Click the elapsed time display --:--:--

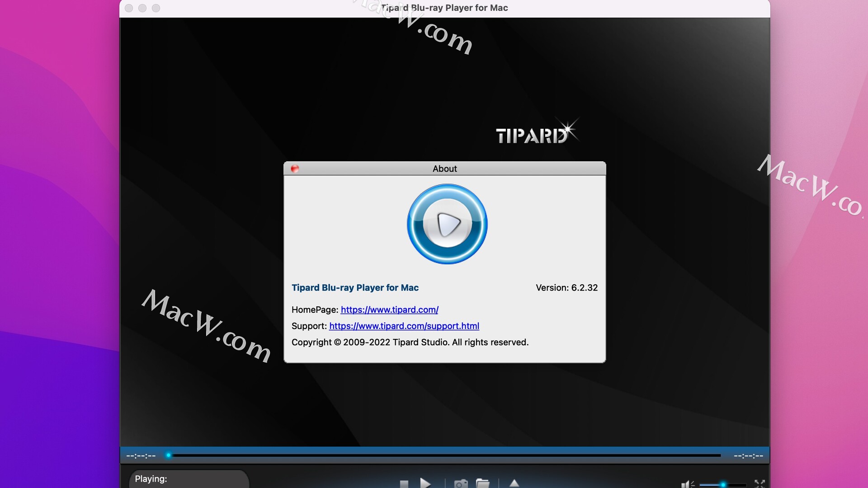[x=141, y=456]
